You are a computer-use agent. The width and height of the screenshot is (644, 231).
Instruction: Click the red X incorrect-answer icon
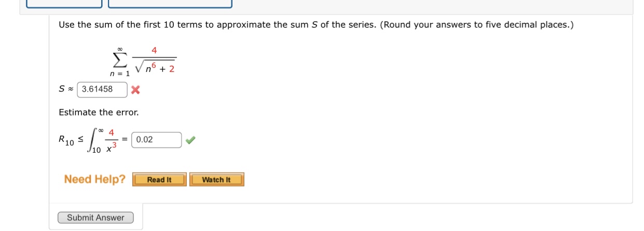(135, 90)
